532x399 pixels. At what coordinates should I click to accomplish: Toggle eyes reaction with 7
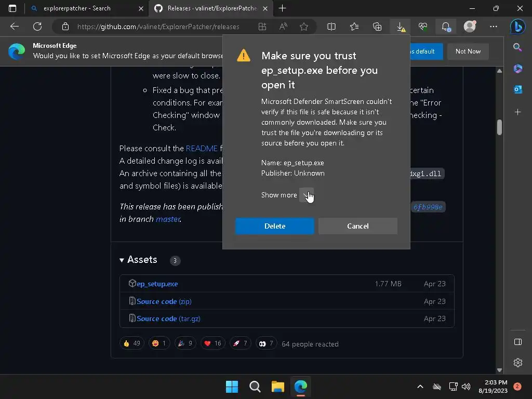tap(267, 343)
